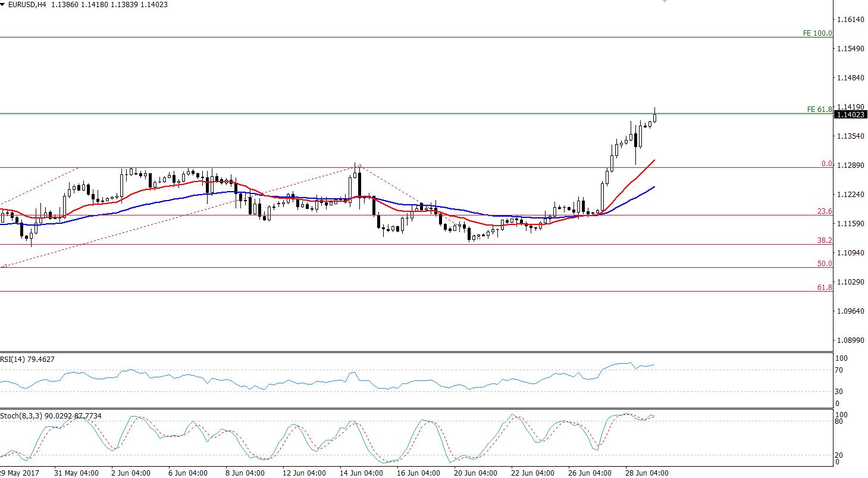This screenshot has height=478, width=868.
Task: Click the current price label 1.14023
Action: coord(851,114)
